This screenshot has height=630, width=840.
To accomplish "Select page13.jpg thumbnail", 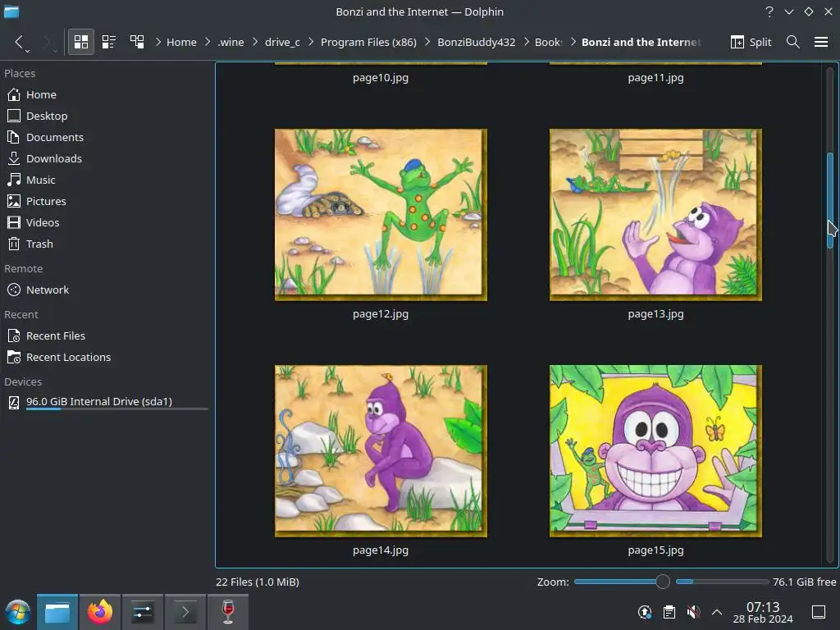I will pos(655,214).
